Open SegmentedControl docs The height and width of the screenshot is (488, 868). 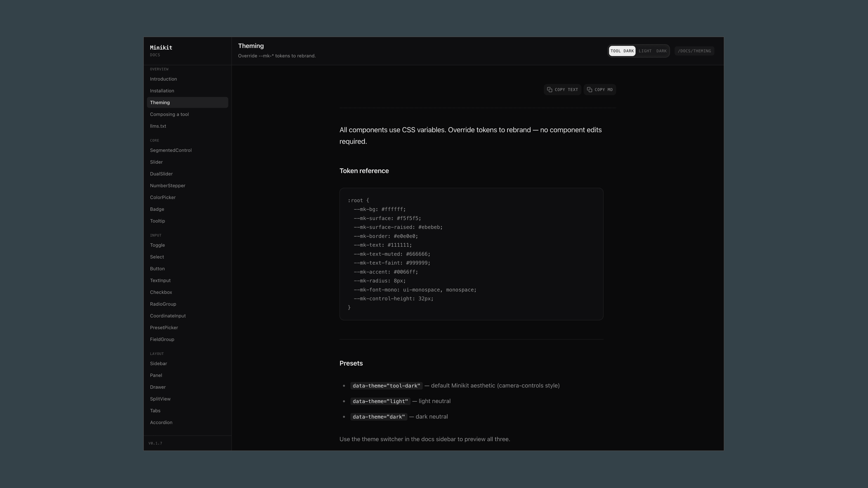pyautogui.click(x=187, y=150)
